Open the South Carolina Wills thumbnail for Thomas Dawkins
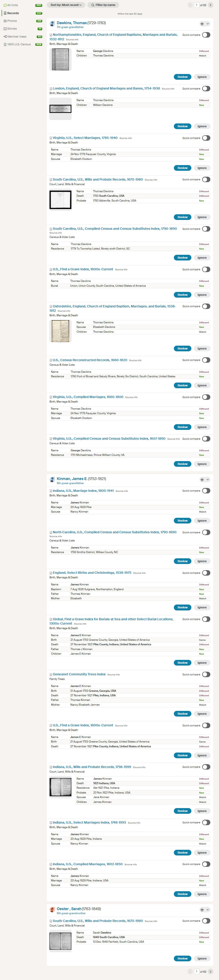Viewport: 219px width, 980px height. [x=60, y=199]
